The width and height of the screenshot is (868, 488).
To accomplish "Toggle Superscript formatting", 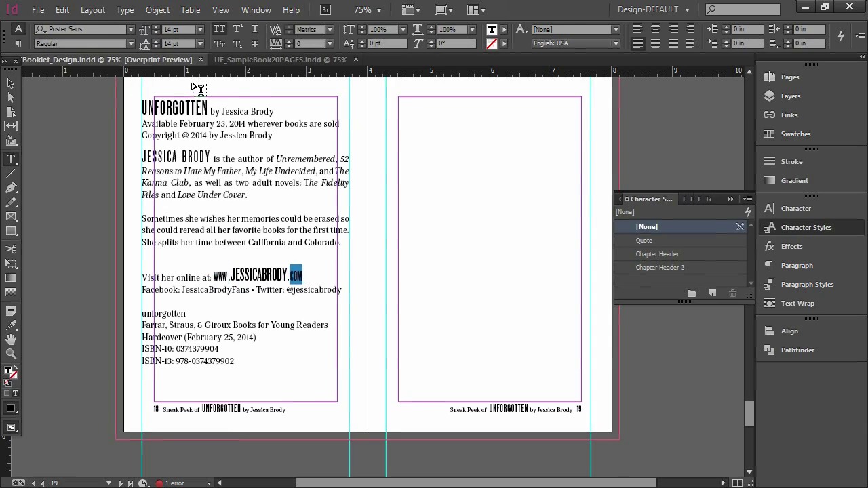I will 237,29.
